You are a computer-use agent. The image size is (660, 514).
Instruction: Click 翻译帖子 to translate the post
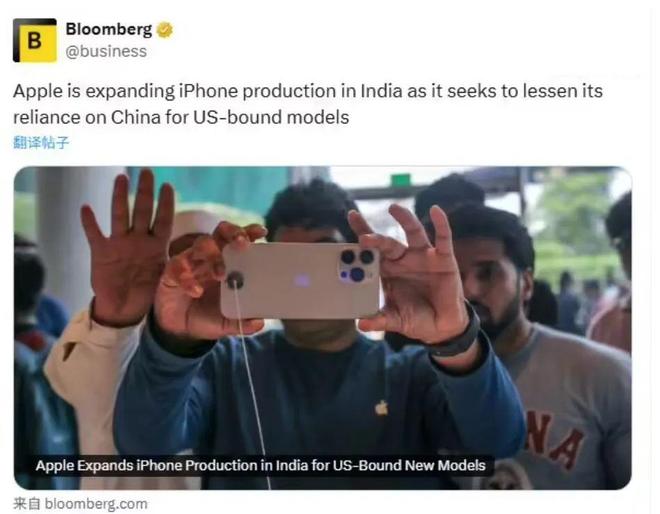(41, 143)
